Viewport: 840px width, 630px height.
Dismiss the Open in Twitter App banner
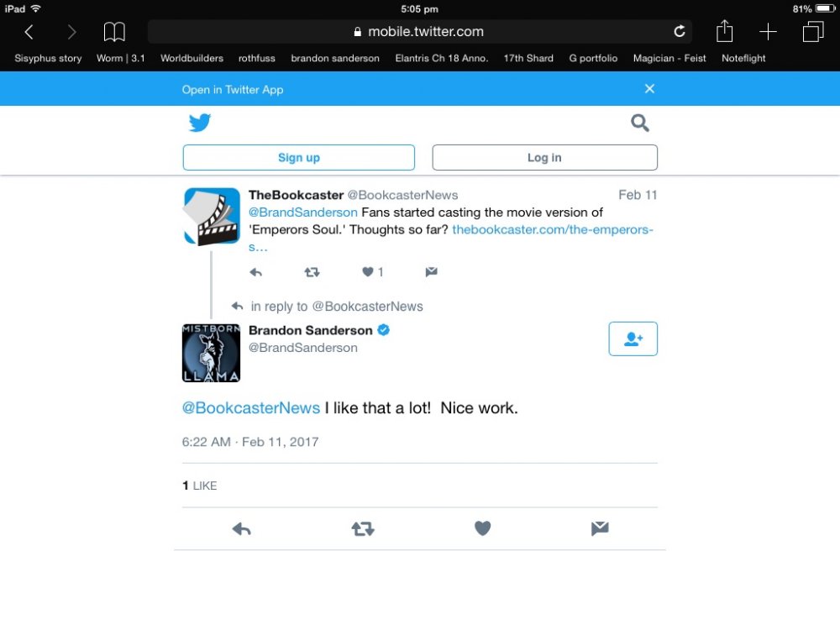coord(649,88)
